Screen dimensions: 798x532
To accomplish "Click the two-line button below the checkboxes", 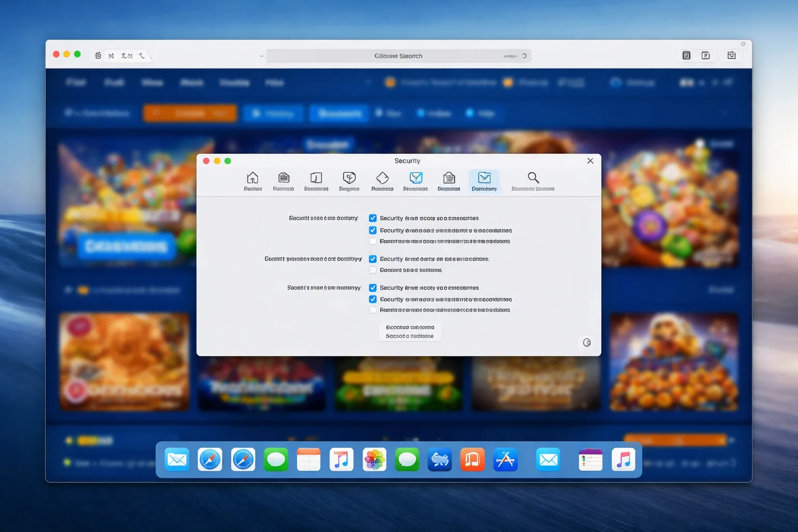I will click(x=410, y=331).
